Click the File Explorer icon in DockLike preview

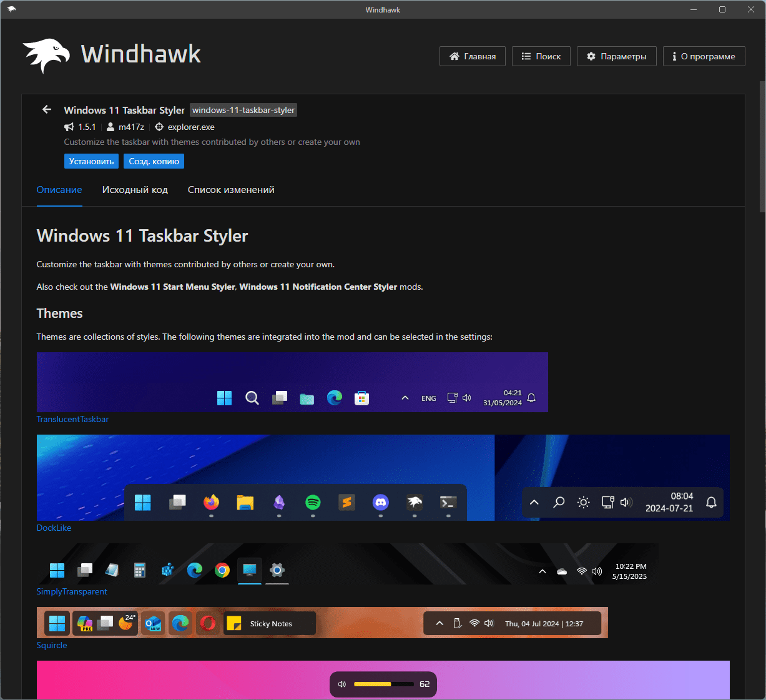tap(245, 502)
